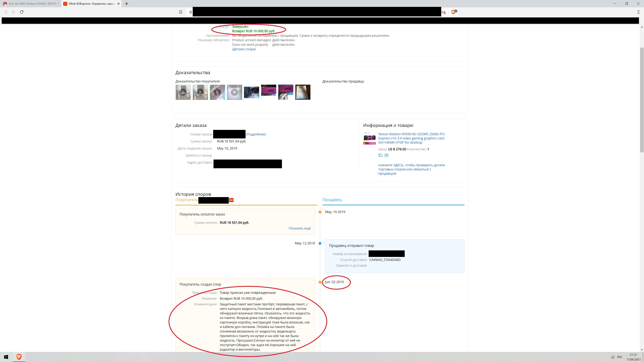Viewport: 644px width, 362px height.
Task: Click the delivery truck icon under the price
Action: [380, 155]
